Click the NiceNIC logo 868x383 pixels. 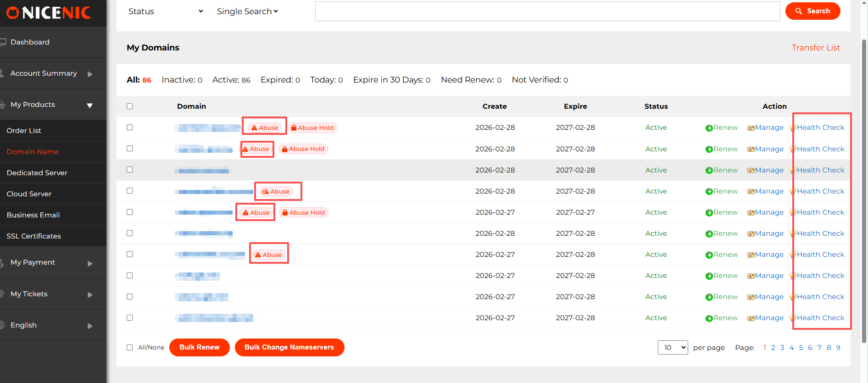tap(49, 13)
